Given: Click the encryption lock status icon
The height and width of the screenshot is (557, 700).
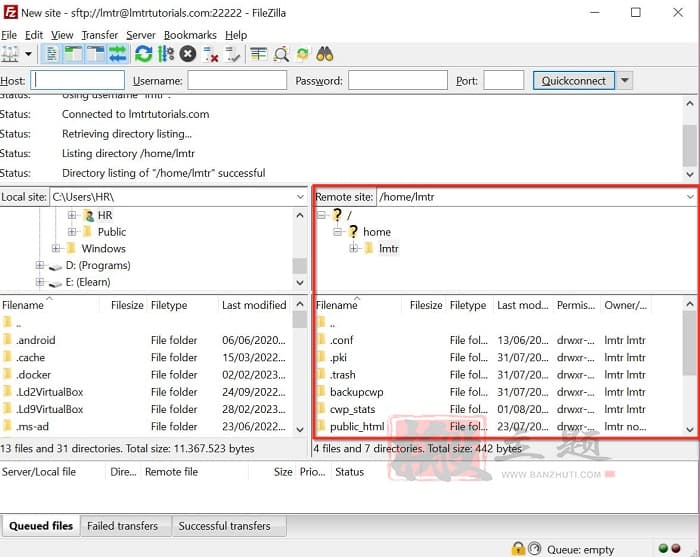Looking at the screenshot, I should 518,549.
